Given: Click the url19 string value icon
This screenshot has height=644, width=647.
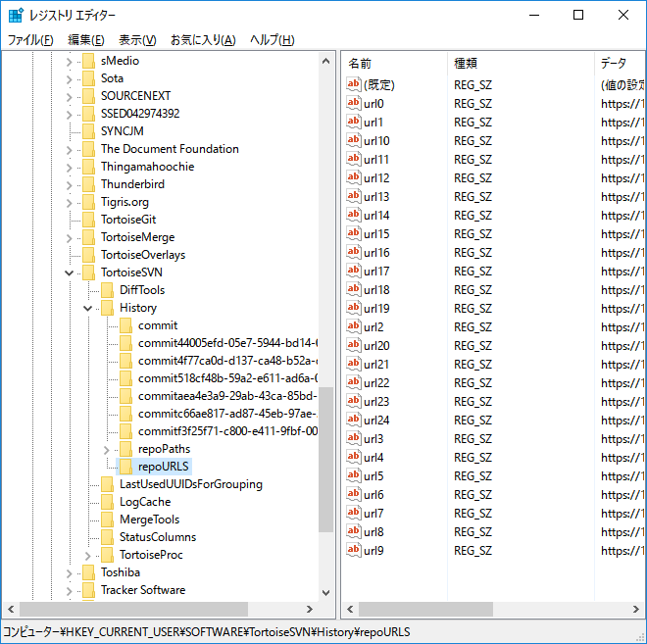Looking at the screenshot, I should [x=353, y=308].
